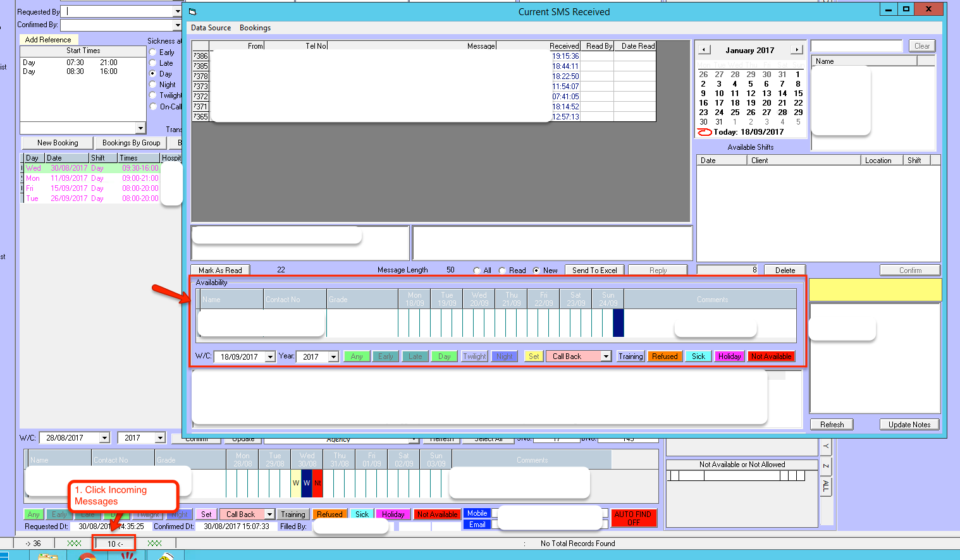The image size is (960, 560).
Task: Select the All messages radio button
Action: point(477,271)
